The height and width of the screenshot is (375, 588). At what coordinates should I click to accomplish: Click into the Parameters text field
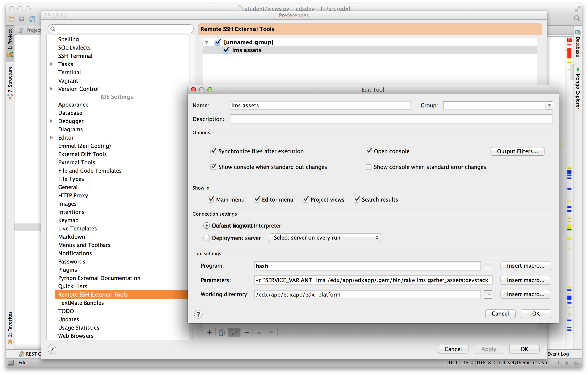[x=373, y=280]
